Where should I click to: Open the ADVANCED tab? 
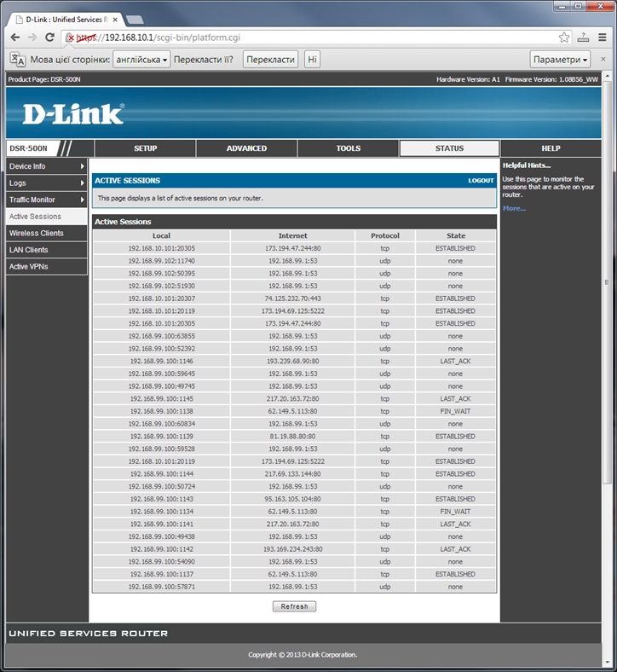pos(246,148)
